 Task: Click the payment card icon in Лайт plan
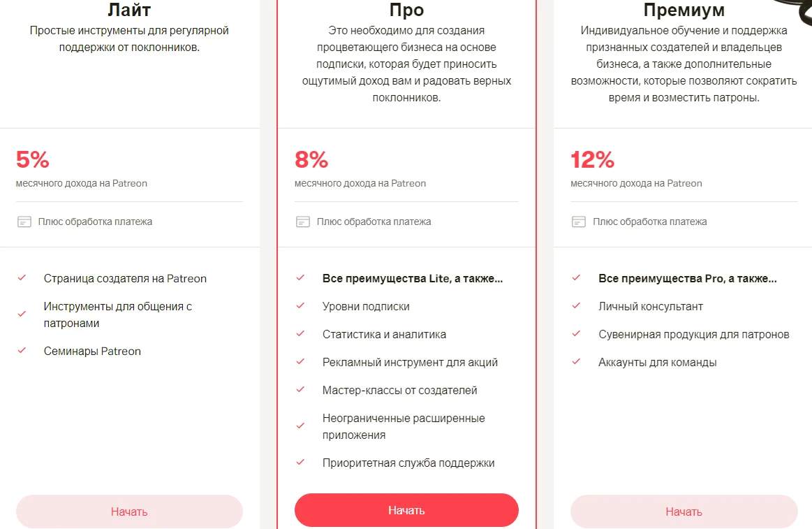pyautogui.click(x=24, y=222)
